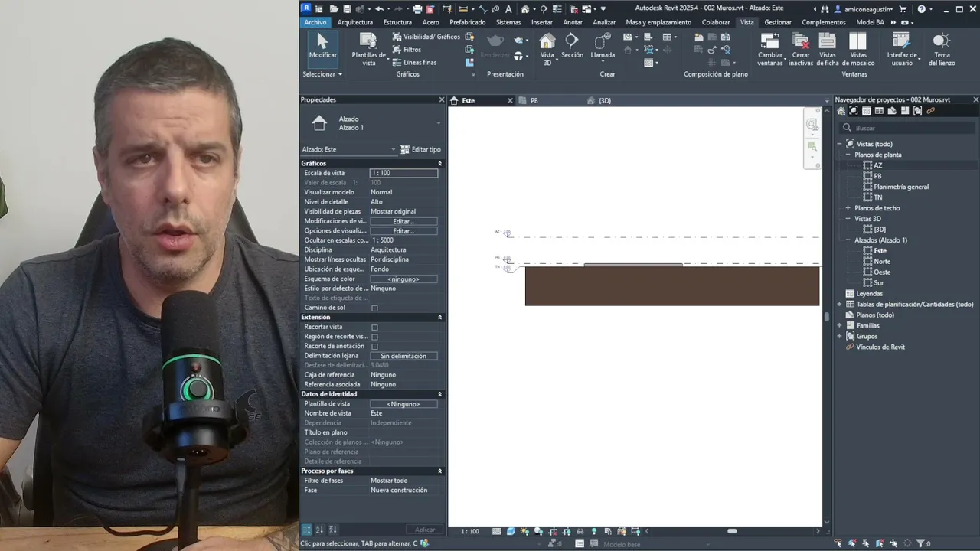The width and height of the screenshot is (980, 551).
Task: Open the Arquitectura ribbon tab
Action: 355,22
